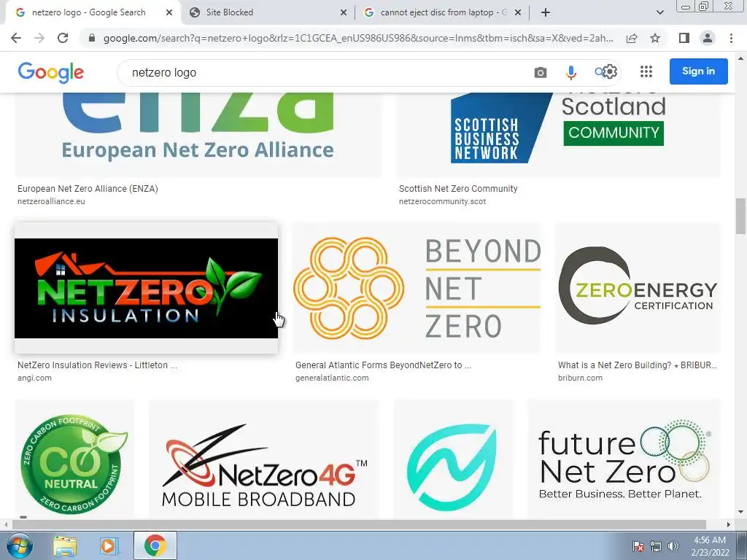747x560 pixels.
Task: Open network status tray icon
Action: (656, 546)
